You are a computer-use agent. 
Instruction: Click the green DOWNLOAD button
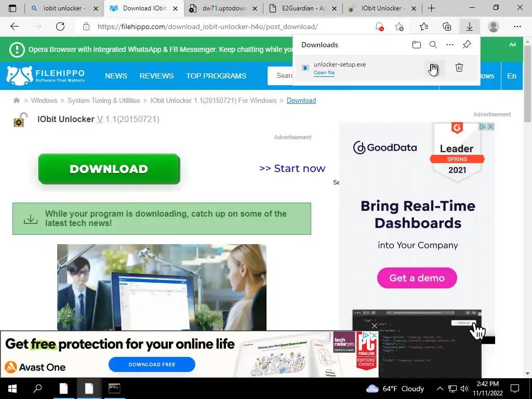(109, 169)
